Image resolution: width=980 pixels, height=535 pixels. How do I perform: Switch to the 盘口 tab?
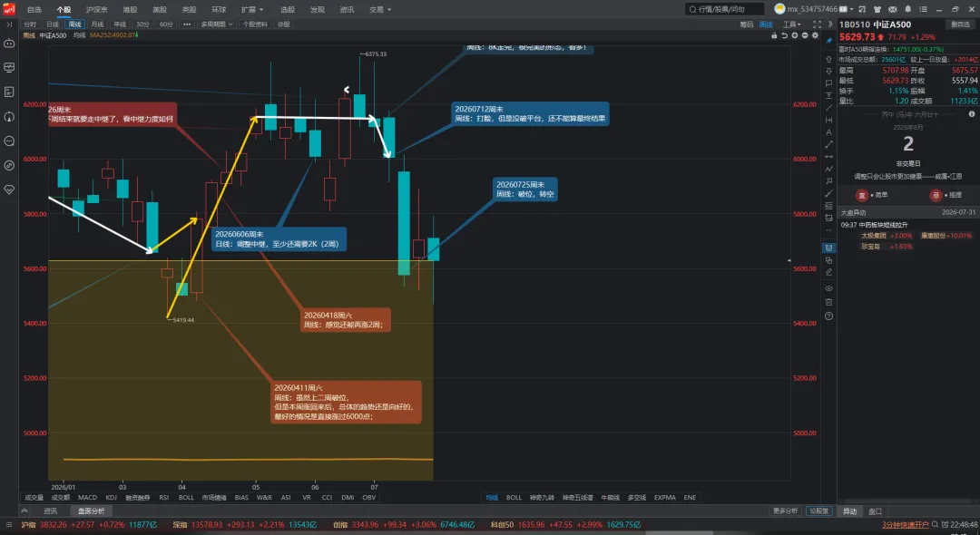(x=875, y=511)
